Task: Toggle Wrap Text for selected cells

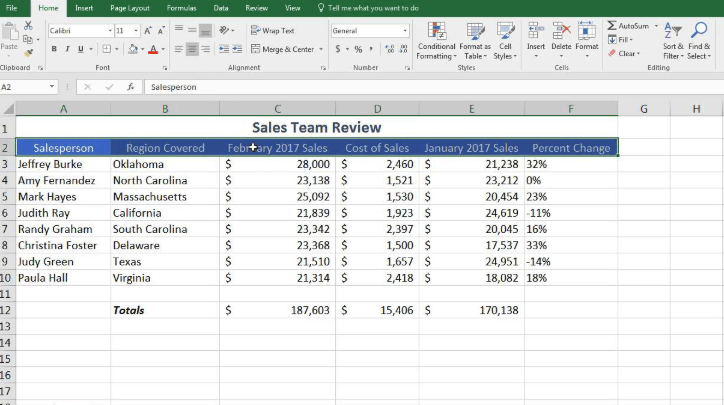Action: tap(272, 31)
